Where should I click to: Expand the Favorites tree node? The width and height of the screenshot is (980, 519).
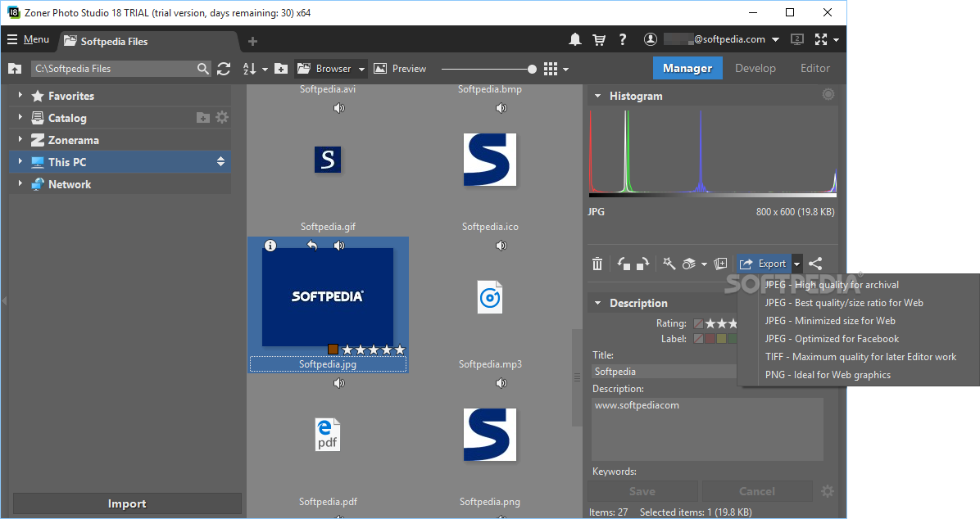20,95
